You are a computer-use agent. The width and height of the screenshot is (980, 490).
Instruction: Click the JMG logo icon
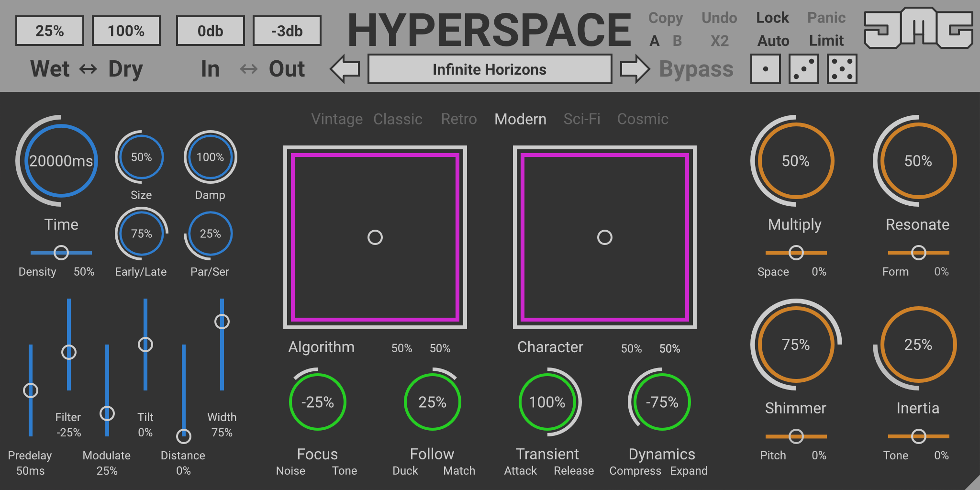pyautogui.click(x=918, y=29)
